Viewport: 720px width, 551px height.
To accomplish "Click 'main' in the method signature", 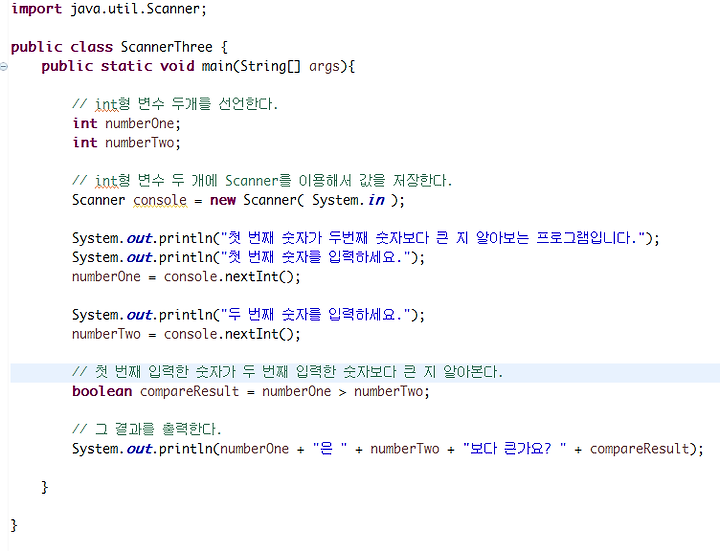I will 217,66.
